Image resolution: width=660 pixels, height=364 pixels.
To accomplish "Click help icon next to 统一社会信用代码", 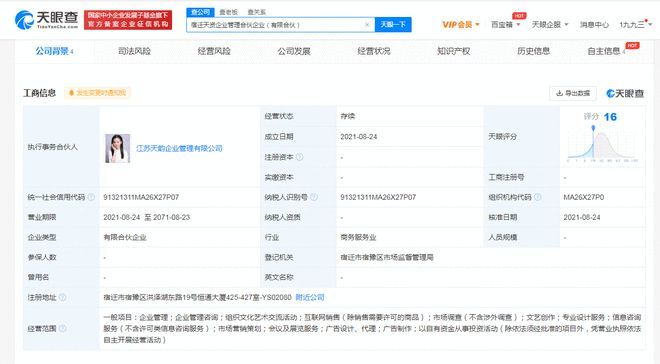I will tap(91, 197).
